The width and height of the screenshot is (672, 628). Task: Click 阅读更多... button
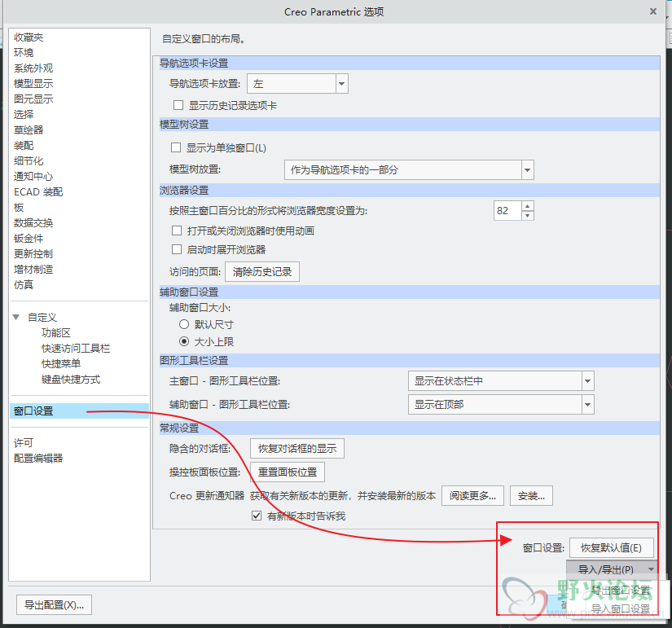(x=472, y=496)
